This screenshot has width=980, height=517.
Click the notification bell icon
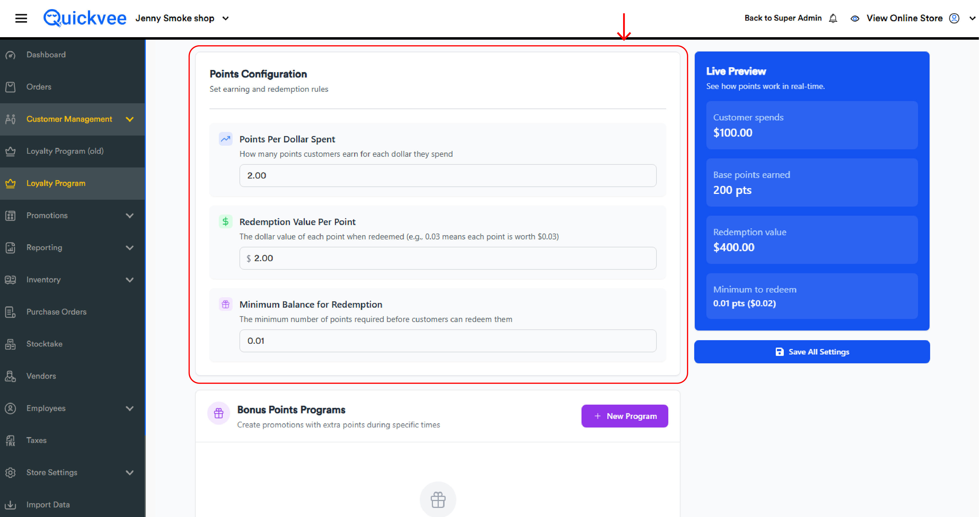click(833, 18)
